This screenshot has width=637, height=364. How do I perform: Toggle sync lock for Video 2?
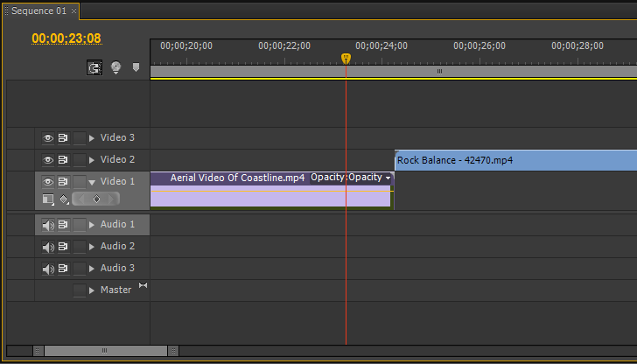(63, 160)
